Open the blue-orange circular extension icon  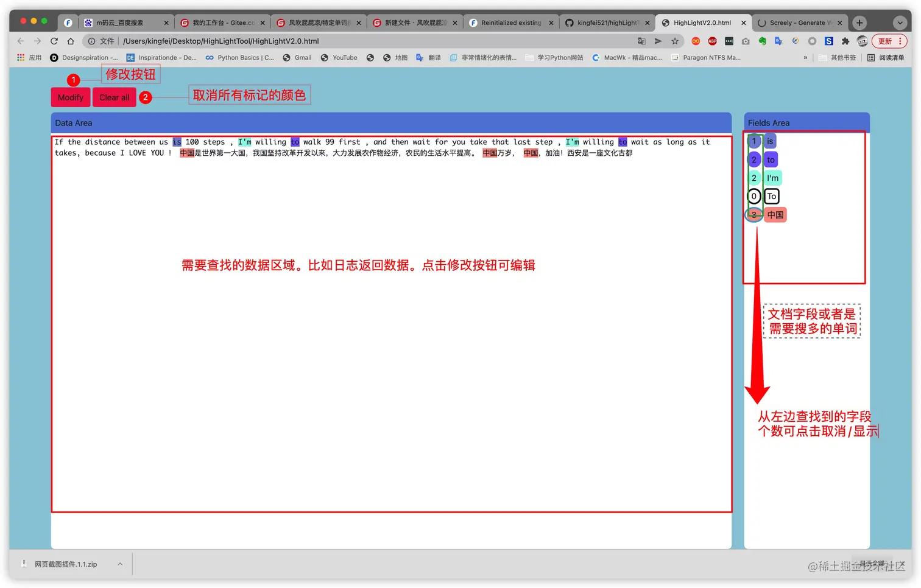point(796,41)
